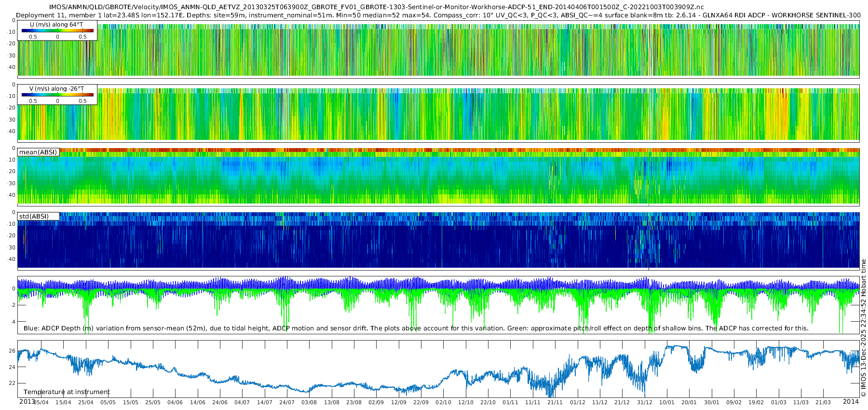
Task: Click the blue ADCP depth variation caption
Action: point(416,328)
